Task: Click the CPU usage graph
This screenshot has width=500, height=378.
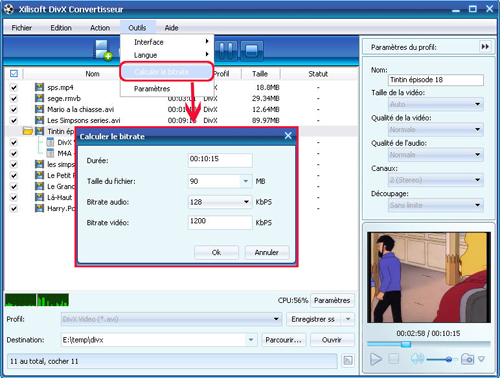Action: coord(37,300)
